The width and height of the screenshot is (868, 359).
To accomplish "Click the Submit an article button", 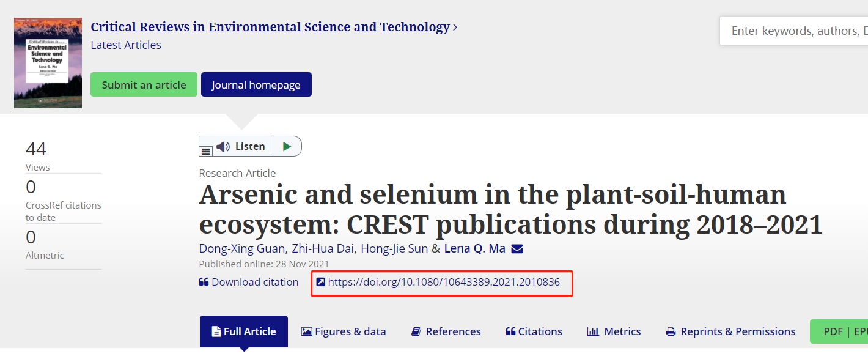I will pos(144,85).
